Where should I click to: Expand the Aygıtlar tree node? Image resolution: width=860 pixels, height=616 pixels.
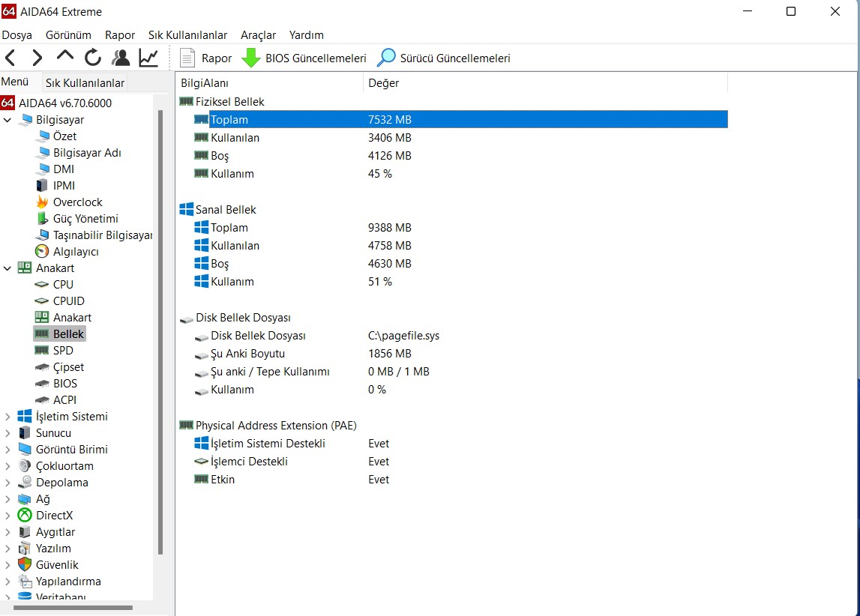[x=7, y=531]
